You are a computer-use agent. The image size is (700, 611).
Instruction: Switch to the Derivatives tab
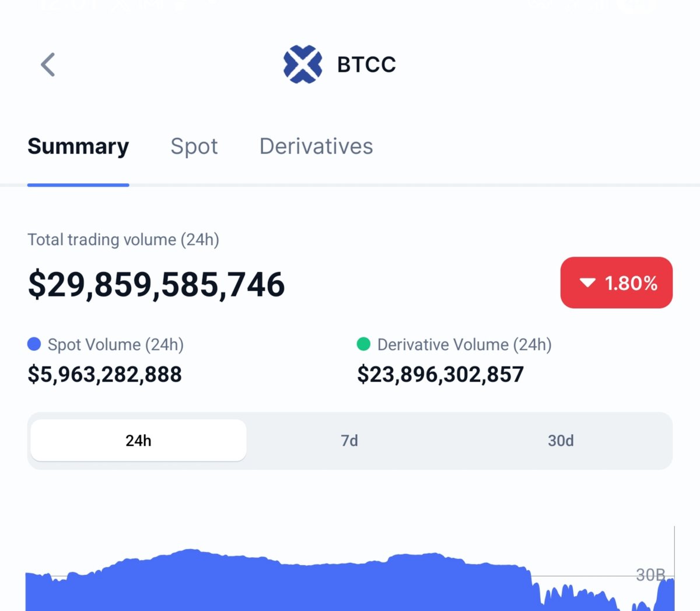point(316,146)
